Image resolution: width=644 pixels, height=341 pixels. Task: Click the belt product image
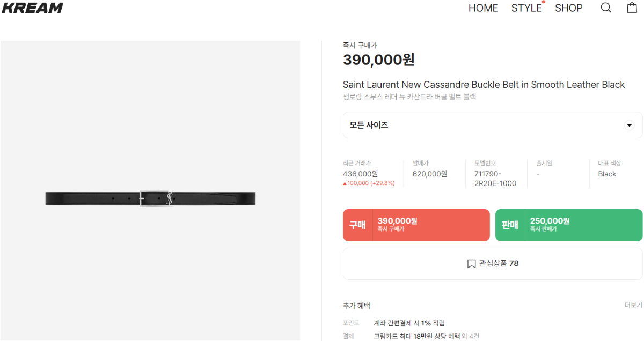(x=150, y=198)
